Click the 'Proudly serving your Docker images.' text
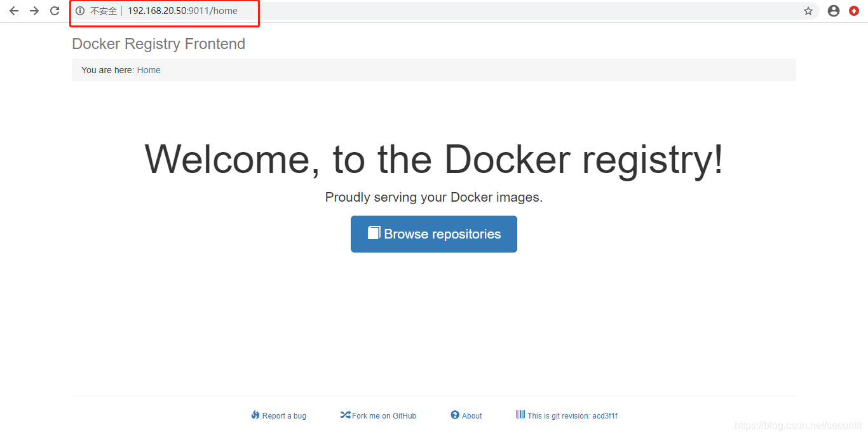 [x=434, y=197]
